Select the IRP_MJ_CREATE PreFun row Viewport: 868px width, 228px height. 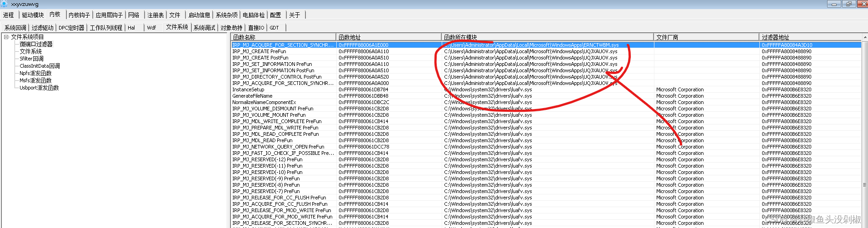click(x=546, y=51)
